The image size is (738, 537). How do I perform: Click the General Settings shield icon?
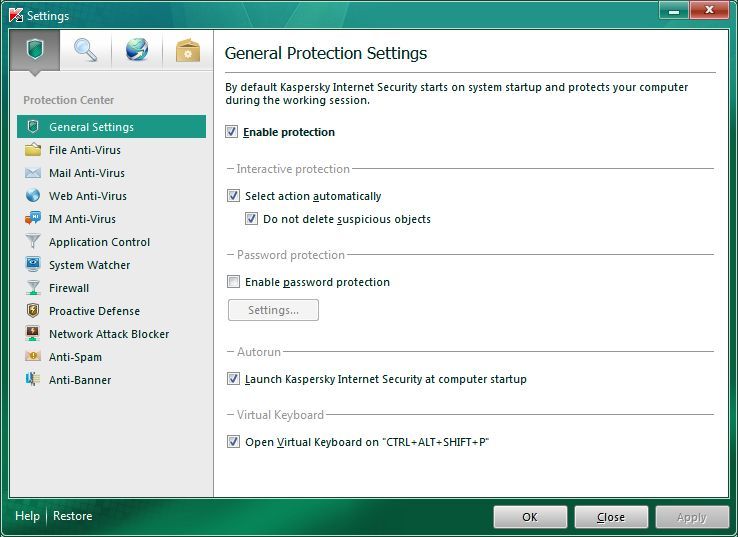pos(33,127)
